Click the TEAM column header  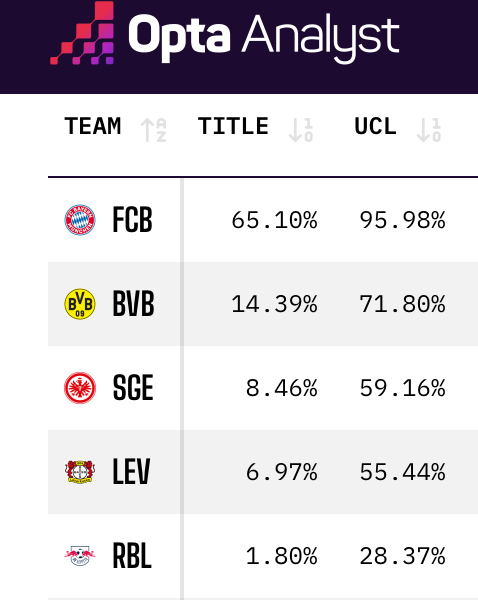(x=93, y=126)
